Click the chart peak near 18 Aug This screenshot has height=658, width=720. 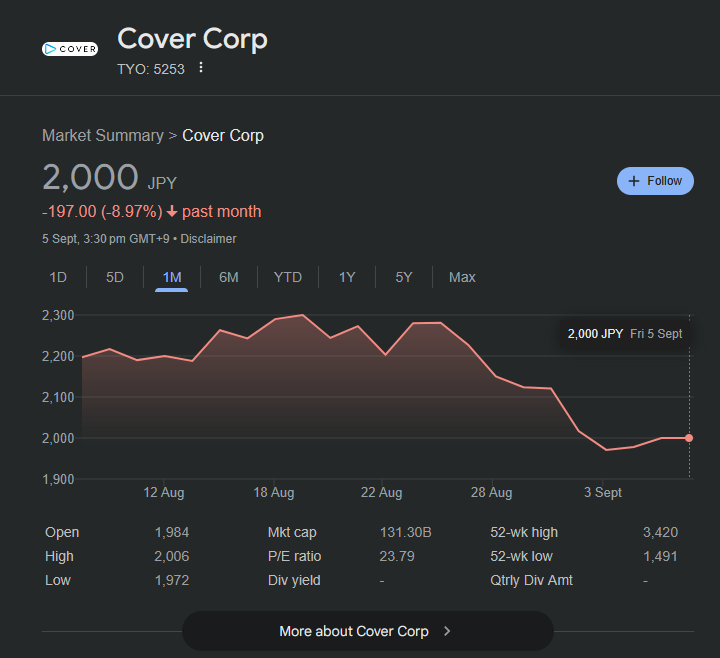pos(303,315)
